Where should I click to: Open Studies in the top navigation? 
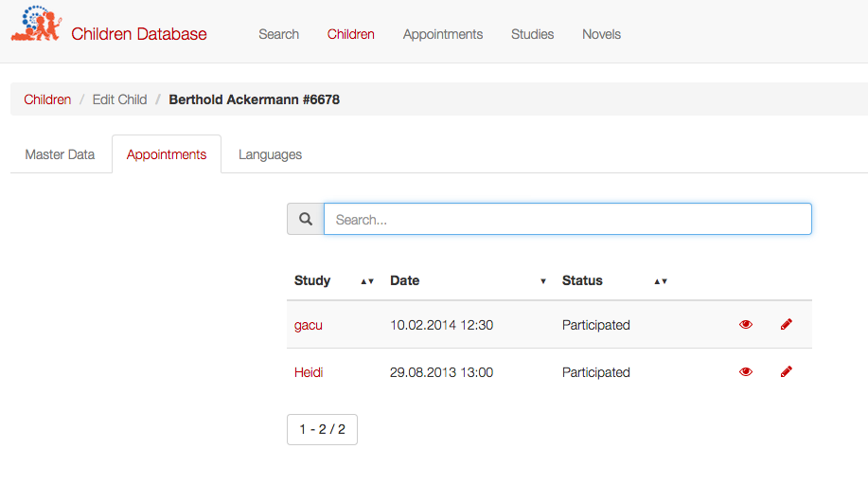pos(532,34)
